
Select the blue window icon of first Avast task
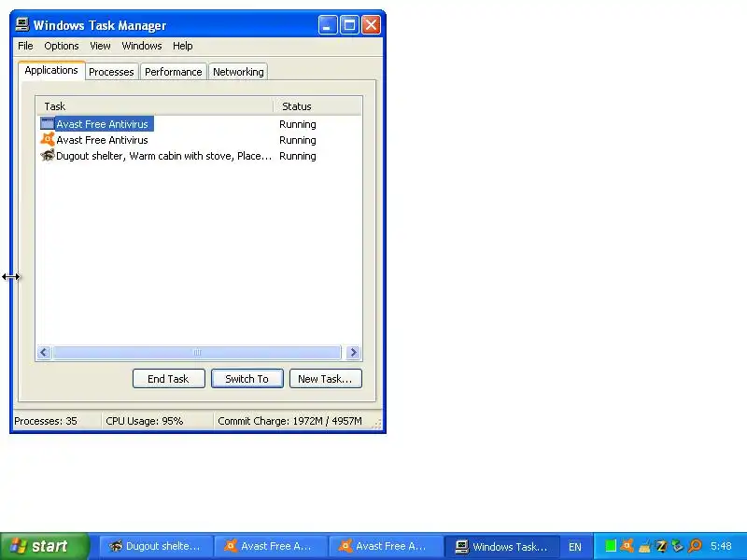pos(48,124)
